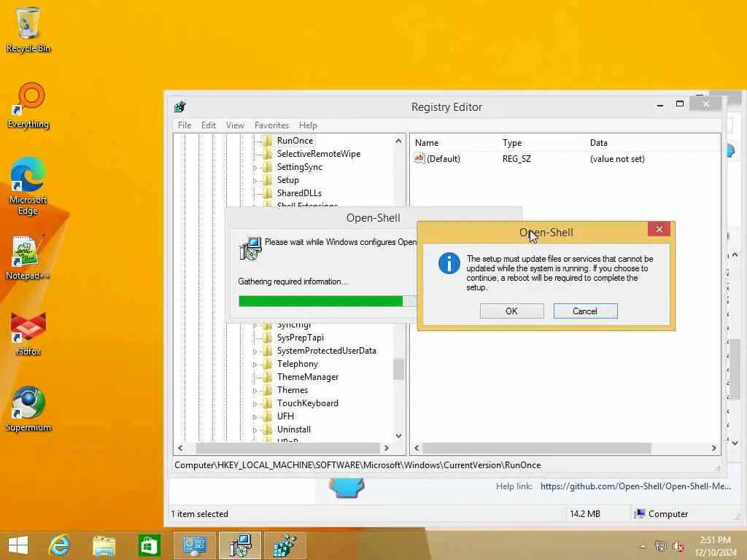Close the Open-Shell reboot prompt

coord(659,230)
